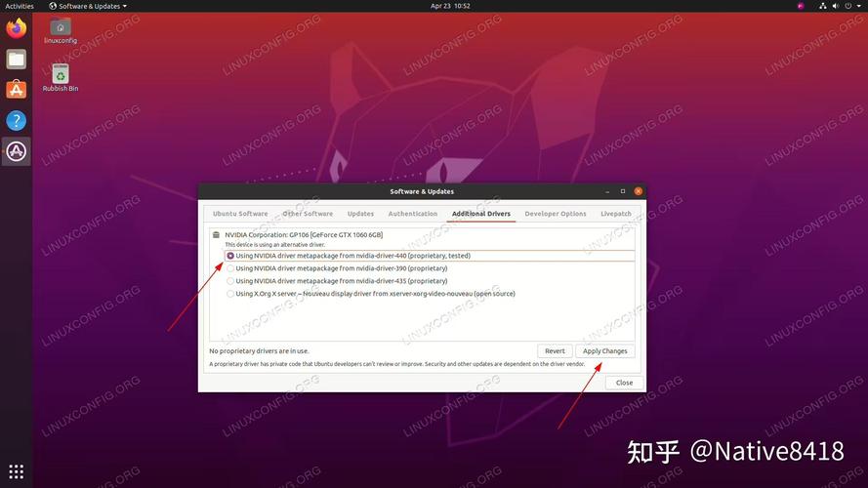This screenshot has height=488, width=868.
Task: Click the NVIDIA device chip icon
Action: point(216,234)
